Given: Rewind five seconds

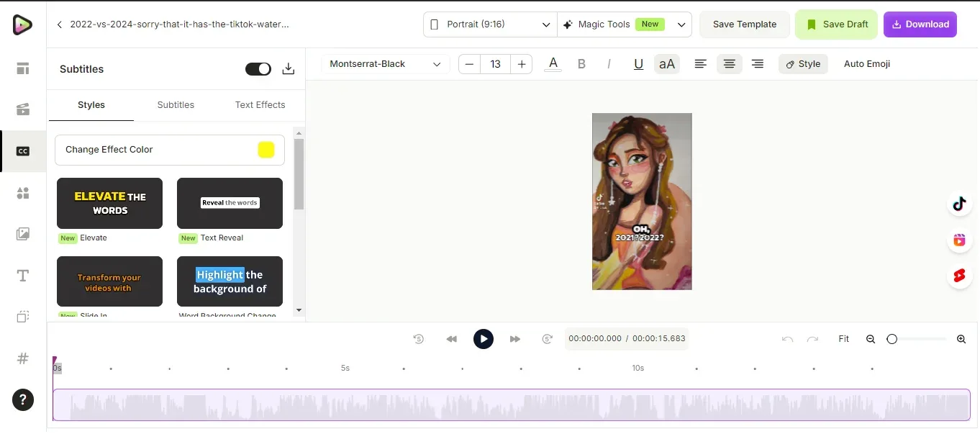Looking at the screenshot, I should [x=419, y=339].
